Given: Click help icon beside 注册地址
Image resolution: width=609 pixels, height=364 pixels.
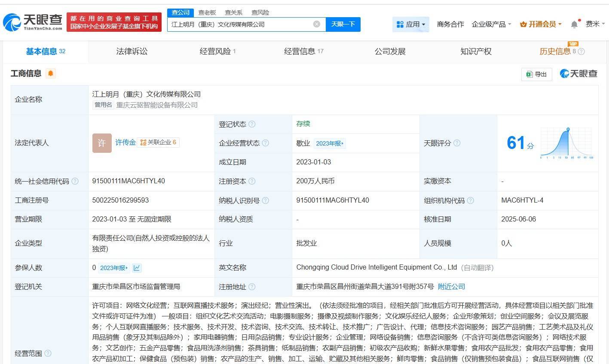Looking at the screenshot, I should pos(252,287).
